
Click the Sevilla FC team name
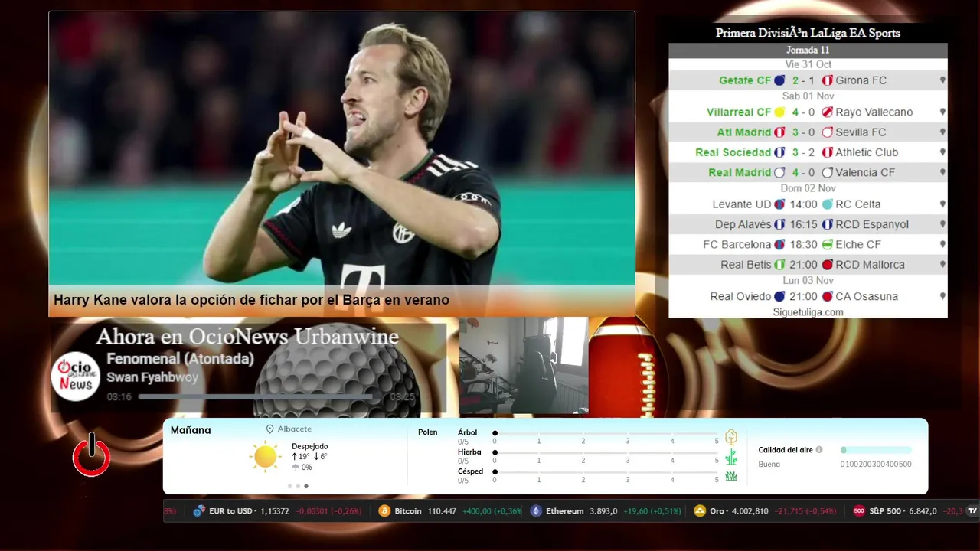861,132
